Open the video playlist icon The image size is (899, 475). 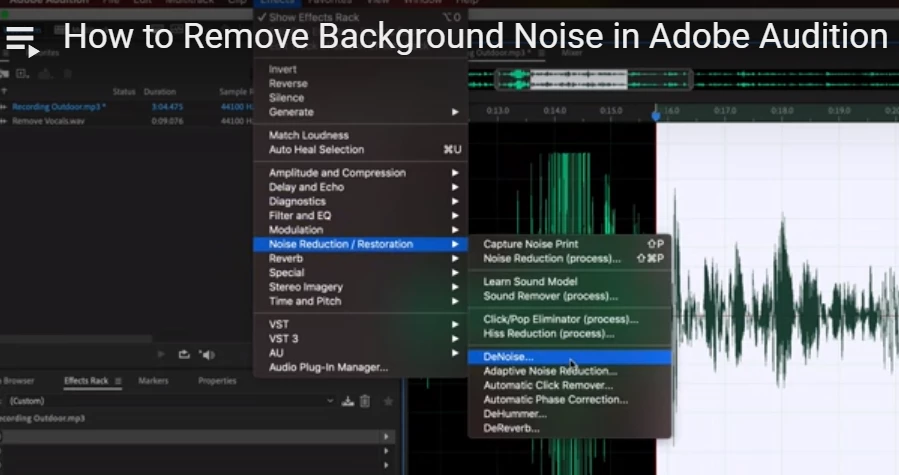tap(21, 41)
